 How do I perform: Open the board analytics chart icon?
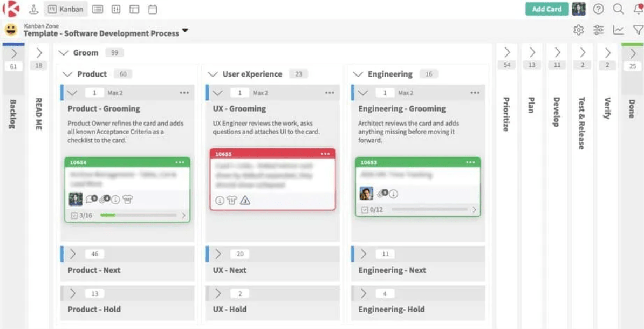coord(618,30)
